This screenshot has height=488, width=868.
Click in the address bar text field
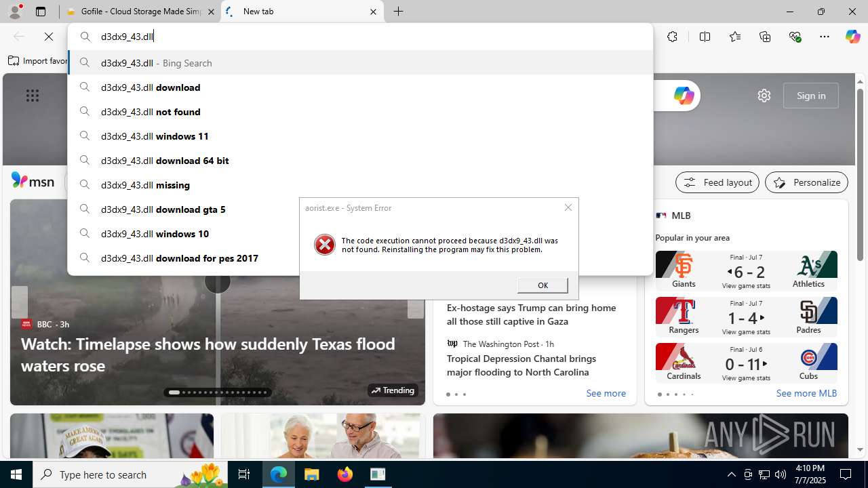[x=360, y=37]
